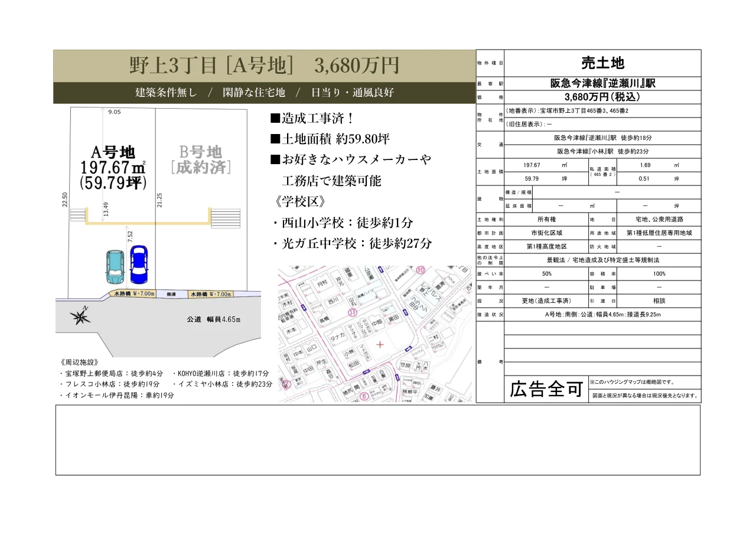Viewport: 756px width, 535px height.
Task: Click the 宅地、公衆用道路 cell
Action: [x=659, y=220]
